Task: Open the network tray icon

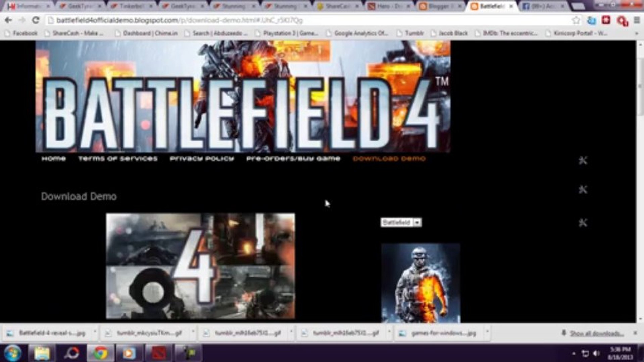Action: (x=585, y=354)
